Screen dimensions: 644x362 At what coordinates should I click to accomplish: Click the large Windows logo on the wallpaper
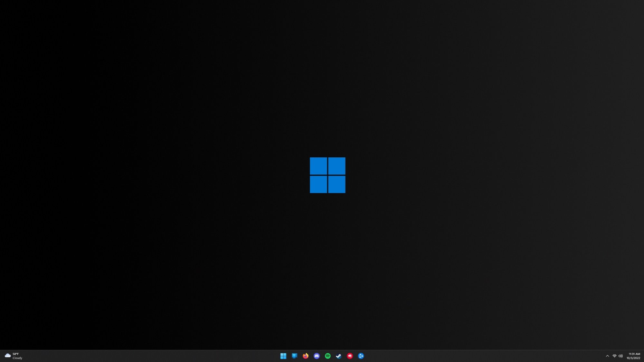327,175
